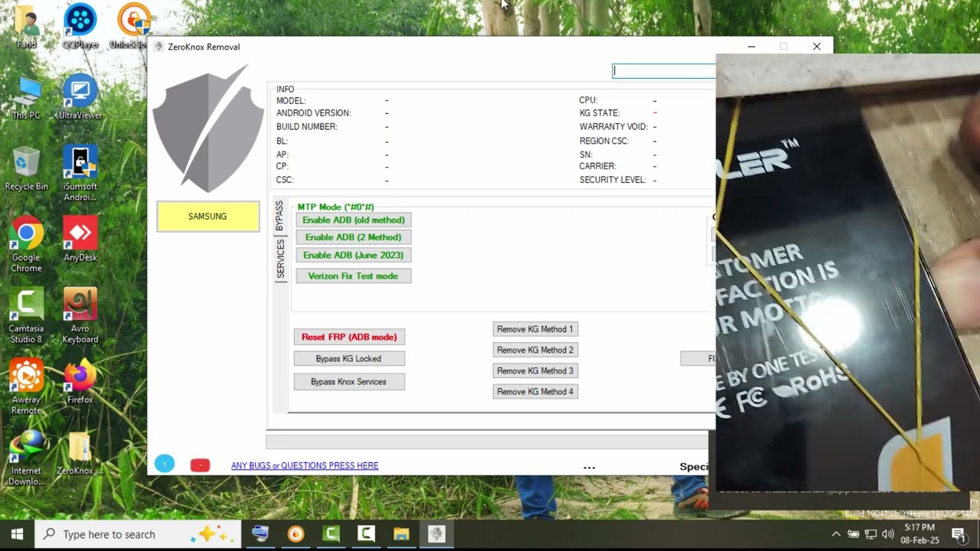Click Reset FRP (ADB mode)
This screenshot has height=551, width=980.
tap(349, 337)
